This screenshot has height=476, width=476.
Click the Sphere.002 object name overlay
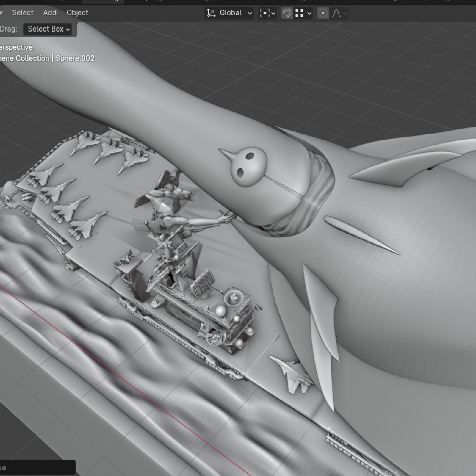coord(75,58)
